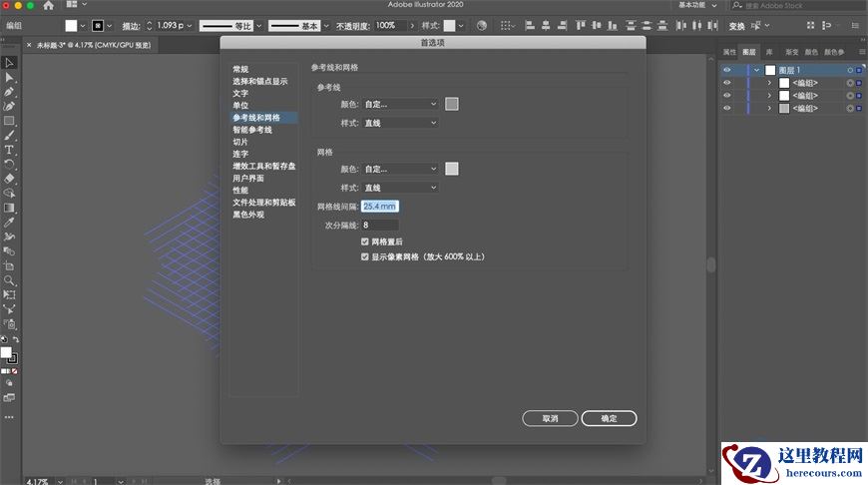Select the Type tool
868x485 pixels.
point(9,150)
